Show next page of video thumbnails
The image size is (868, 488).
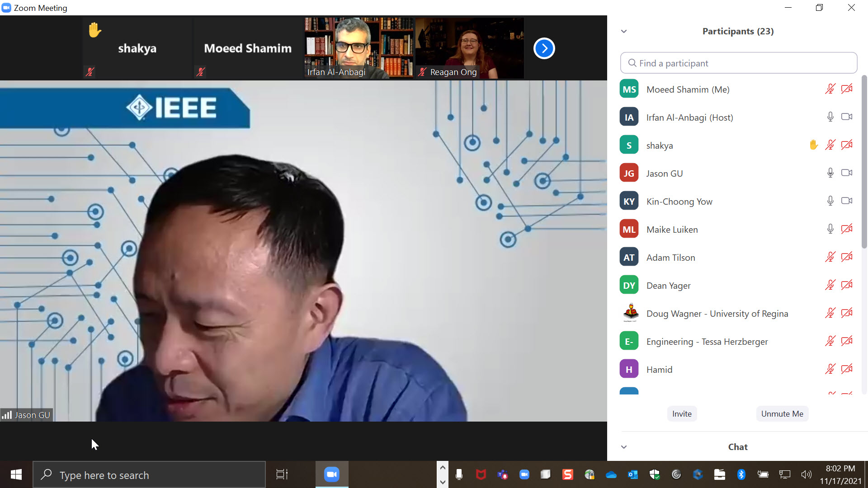(x=544, y=48)
